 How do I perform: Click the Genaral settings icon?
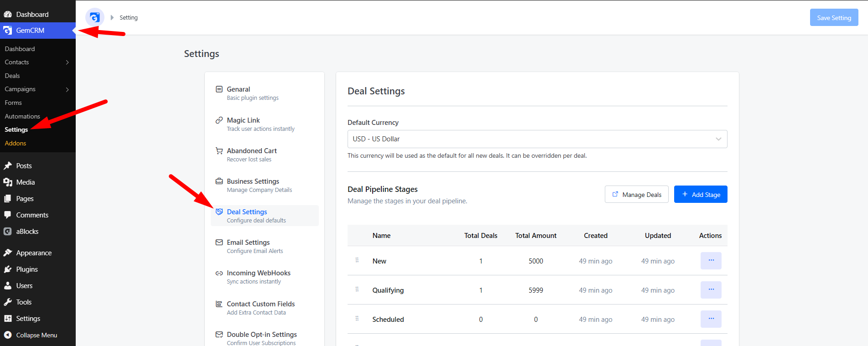pos(219,89)
